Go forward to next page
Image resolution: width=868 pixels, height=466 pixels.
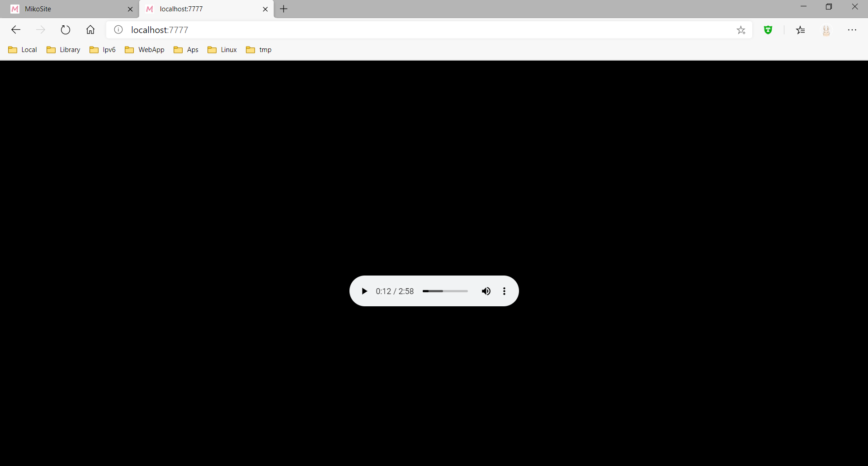[41, 30]
